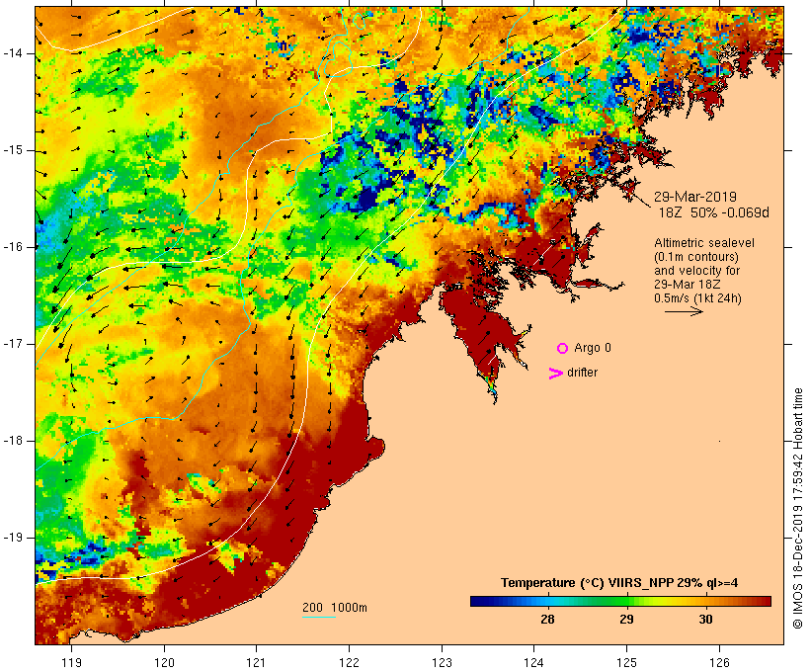Click the 'Altimetric sealevel' caption
This screenshot has height=672, width=810.
704,243
